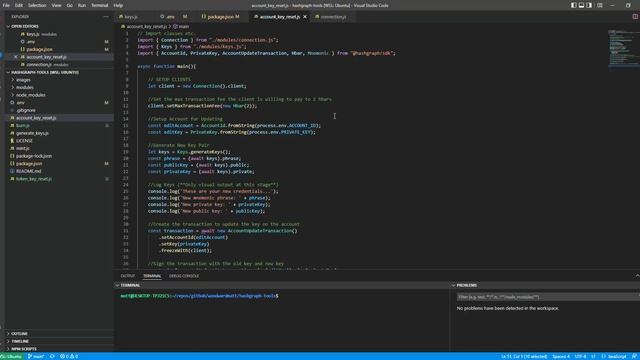The image size is (640, 360).
Task: Open Run menu
Action: [82, 5]
